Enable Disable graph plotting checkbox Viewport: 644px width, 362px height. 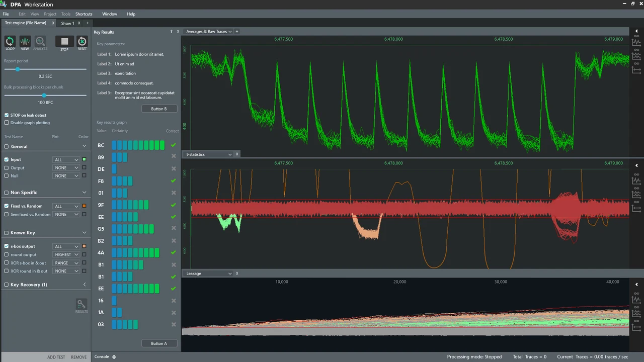7,123
